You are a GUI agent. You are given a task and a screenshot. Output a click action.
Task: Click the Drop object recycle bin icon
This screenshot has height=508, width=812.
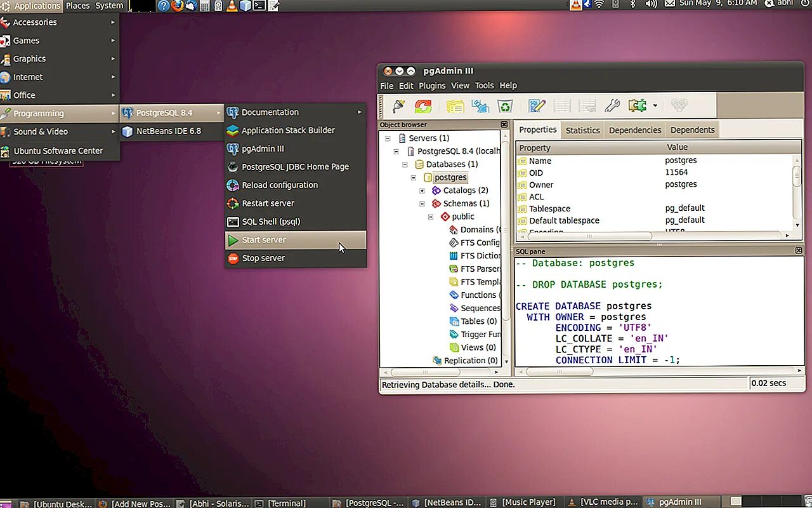pyautogui.click(x=505, y=105)
